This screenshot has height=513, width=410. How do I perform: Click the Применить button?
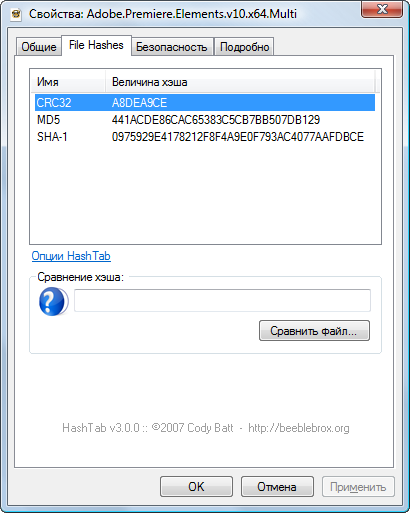358,487
